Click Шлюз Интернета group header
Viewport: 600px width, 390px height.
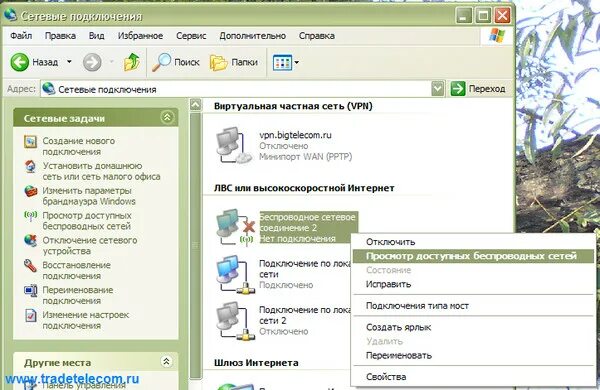point(256,362)
